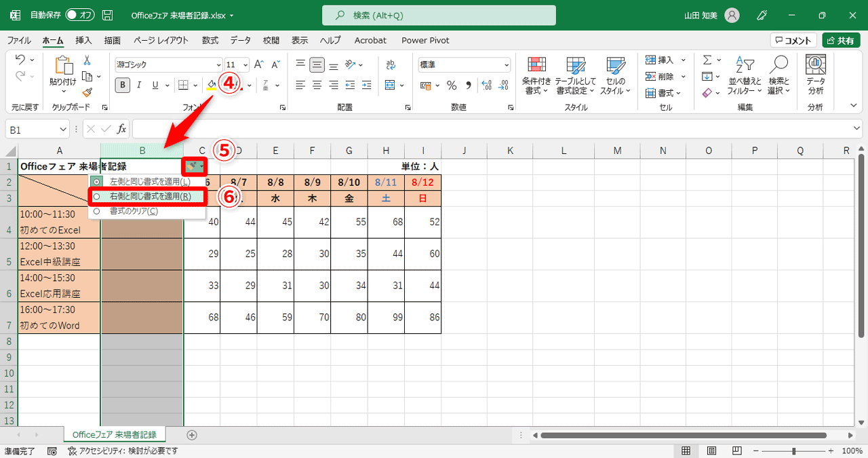Open Cell Styles セルのスタイル
The height and width of the screenshot is (458, 868).
616,75
